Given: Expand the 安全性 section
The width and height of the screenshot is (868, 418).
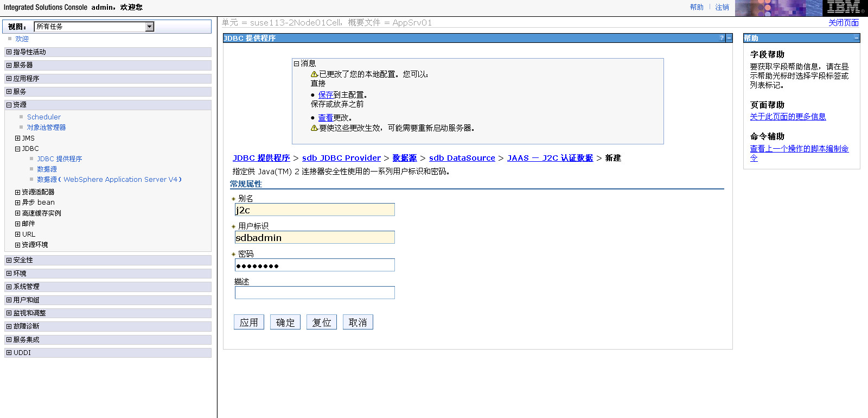Looking at the screenshot, I should [9, 260].
